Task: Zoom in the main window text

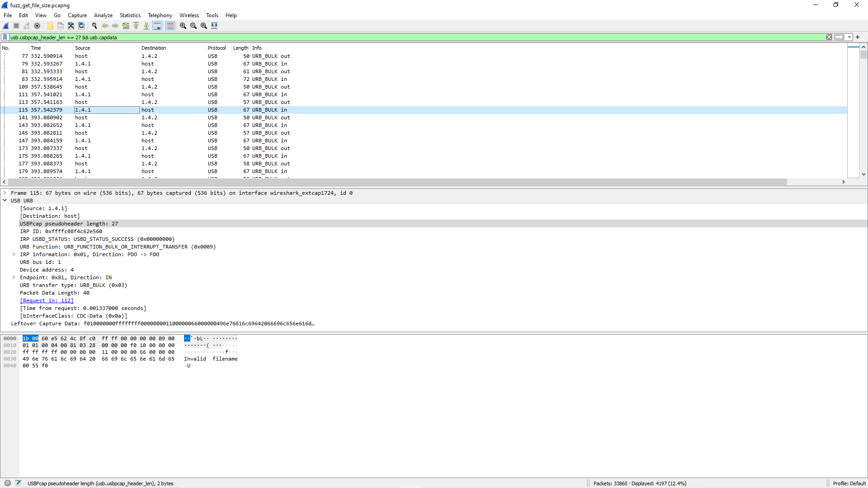Action: pyautogui.click(x=183, y=26)
